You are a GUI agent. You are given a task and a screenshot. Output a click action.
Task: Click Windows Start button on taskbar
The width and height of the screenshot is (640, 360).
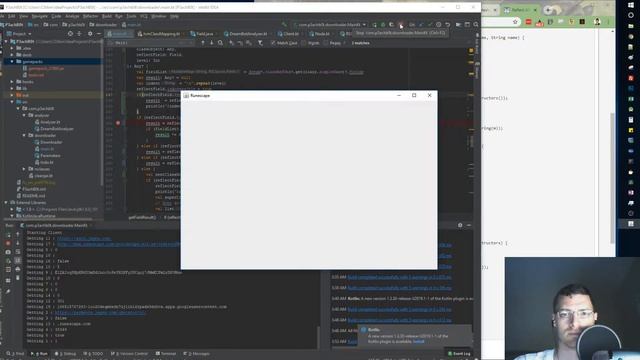pos(631,5)
